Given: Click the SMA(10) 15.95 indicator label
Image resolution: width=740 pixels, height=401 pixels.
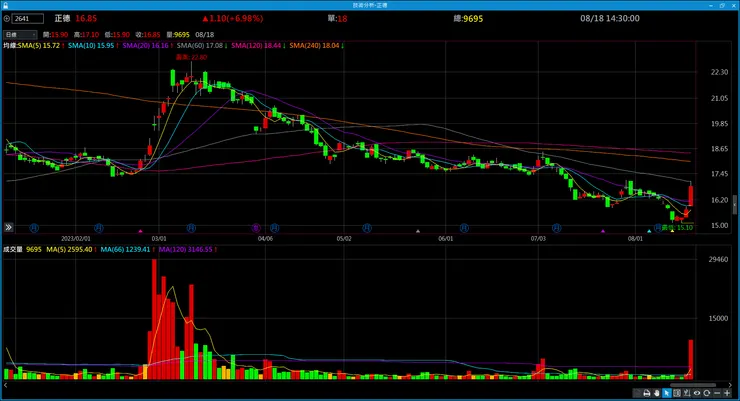Looking at the screenshot, I should tap(91, 46).
